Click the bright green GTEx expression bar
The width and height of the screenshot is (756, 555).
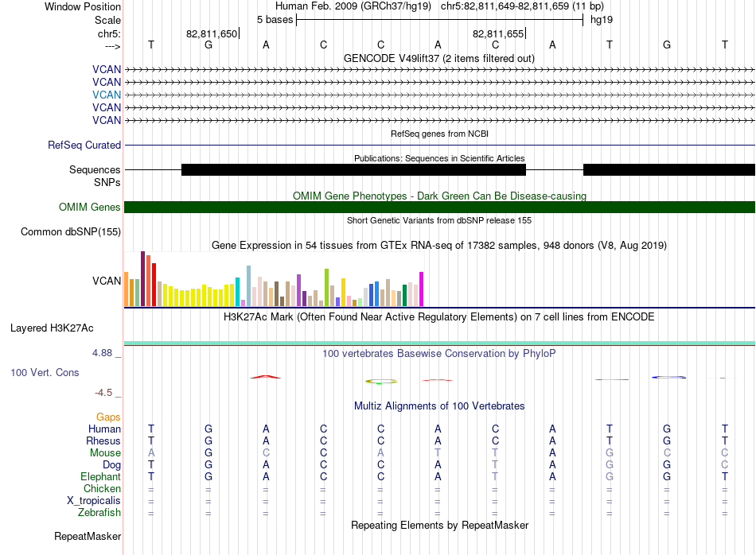(326, 288)
